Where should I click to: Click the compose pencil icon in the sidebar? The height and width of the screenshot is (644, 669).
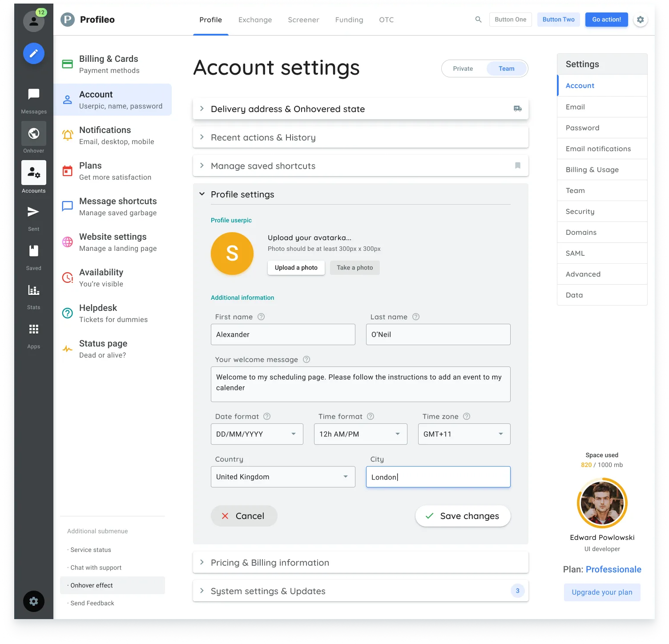(x=33, y=53)
